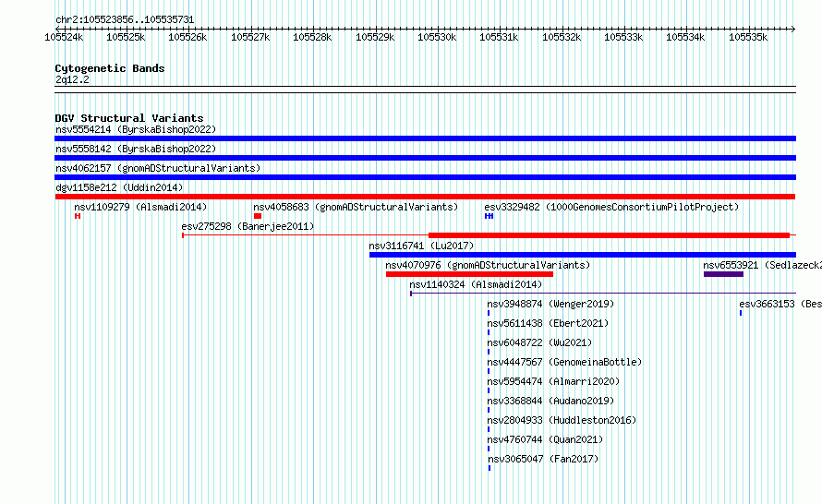Screen dimensions: 822x504
Task: Click the blue marker under nsv3065047
Action: [490, 468]
